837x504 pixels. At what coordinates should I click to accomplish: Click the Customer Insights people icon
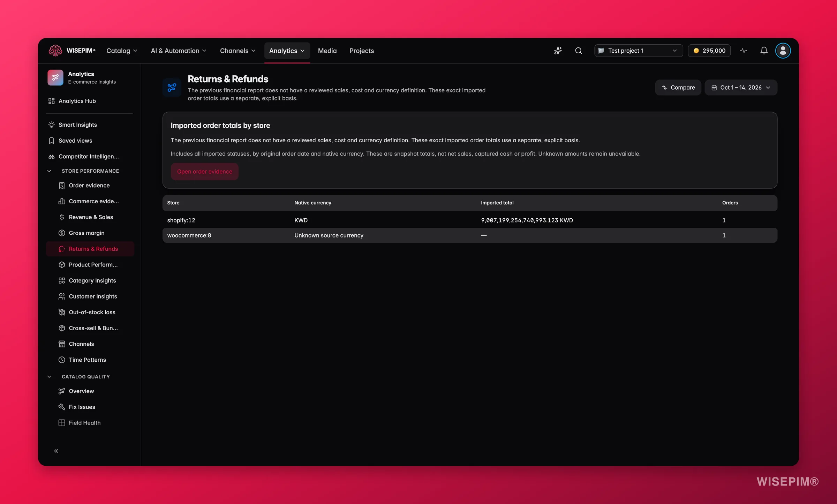tap(62, 296)
